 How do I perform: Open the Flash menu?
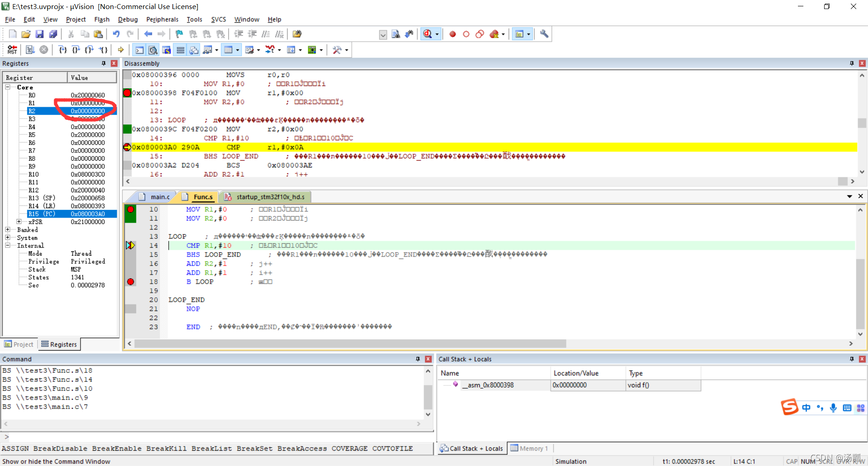click(102, 19)
